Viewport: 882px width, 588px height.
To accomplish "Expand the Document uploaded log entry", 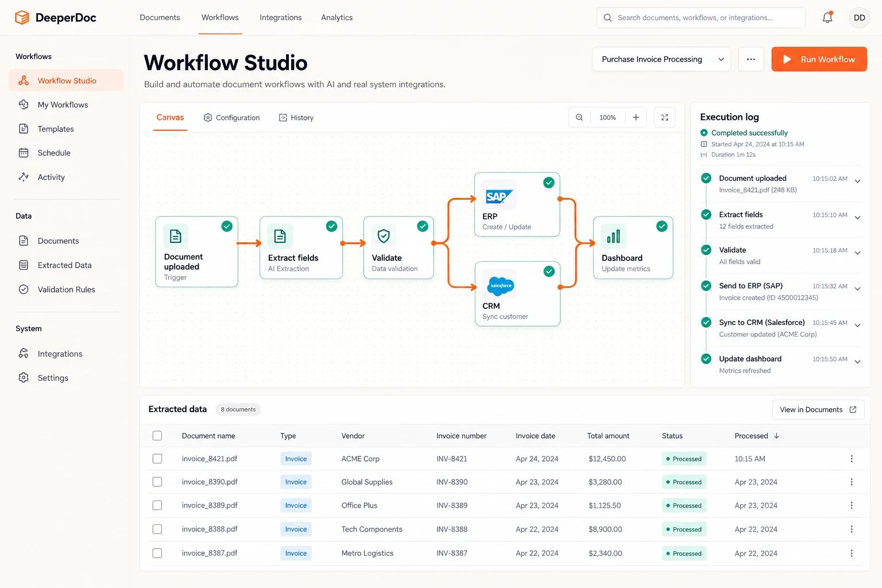I will pyautogui.click(x=857, y=181).
